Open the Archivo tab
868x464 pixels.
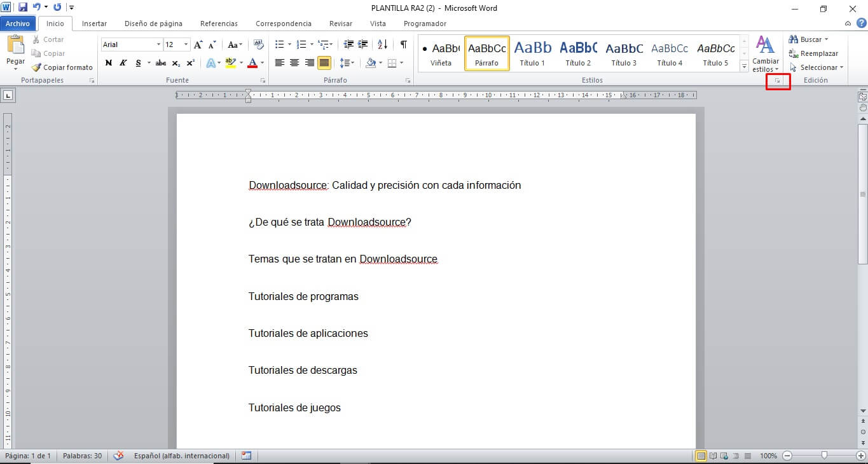(18, 24)
